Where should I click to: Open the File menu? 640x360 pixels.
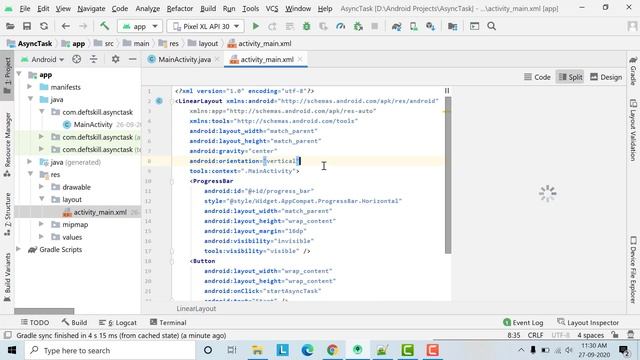tap(24, 9)
